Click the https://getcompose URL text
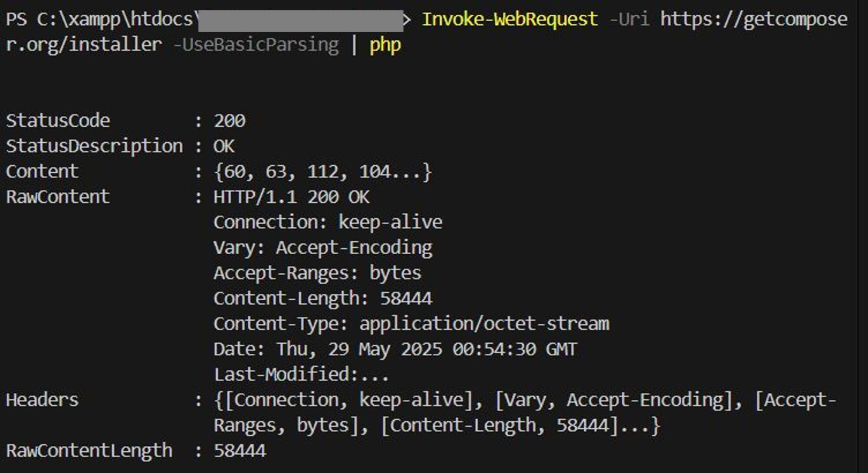This screenshot has height=473, width=868. 754,20
